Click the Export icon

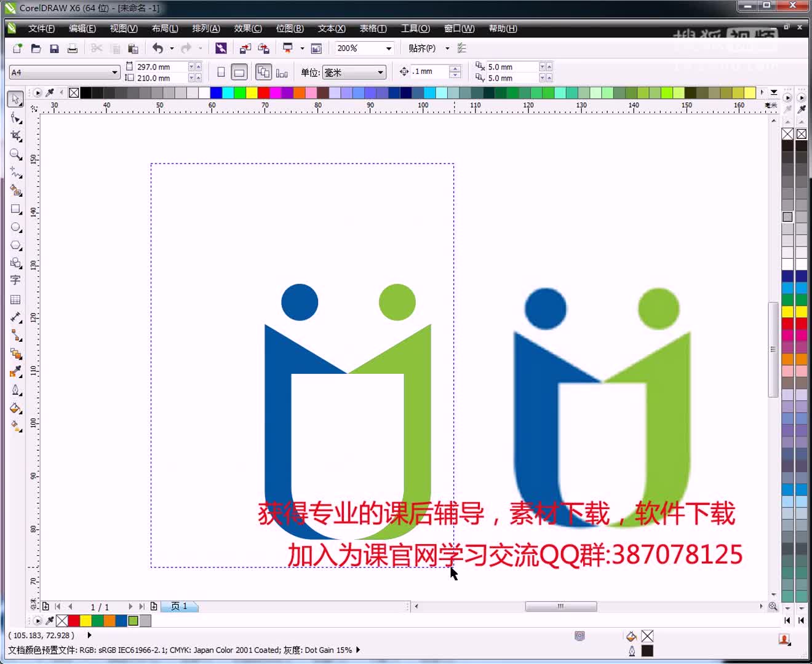pyautogui.click(x=264, y=49)
